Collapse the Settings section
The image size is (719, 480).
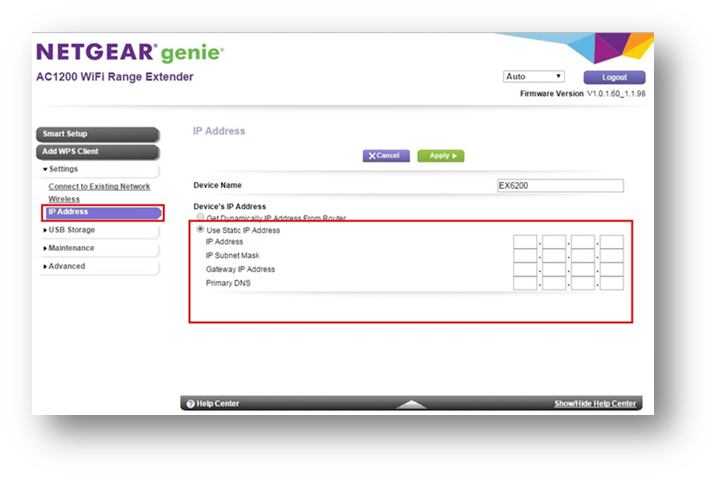[x=100, y=169]
